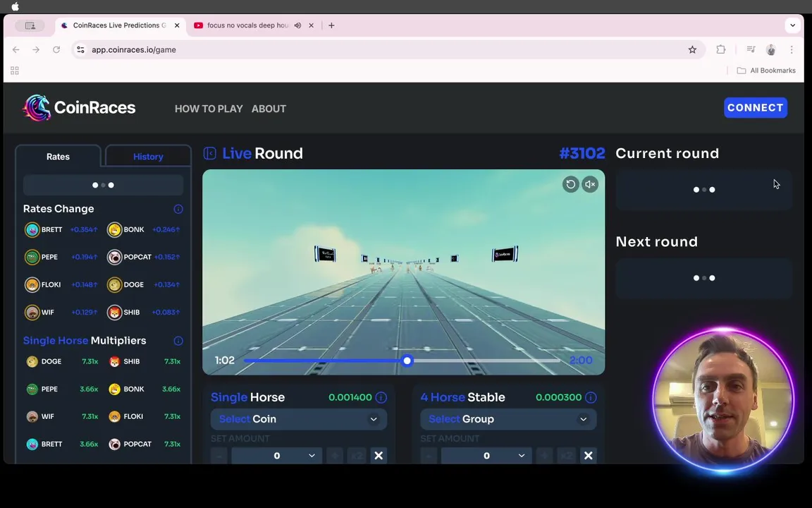Open the Apple menu
This screenshot has width=812, height=508.
(15, 6)
